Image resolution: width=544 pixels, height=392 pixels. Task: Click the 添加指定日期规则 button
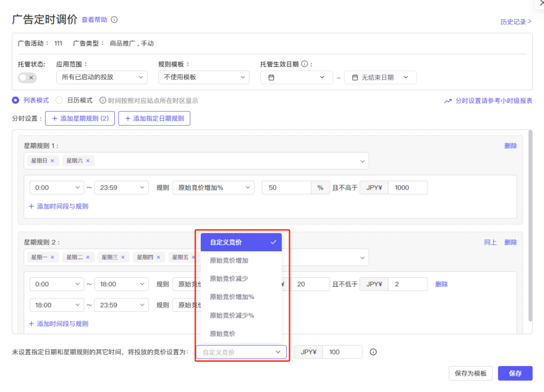tap(155, 118)
